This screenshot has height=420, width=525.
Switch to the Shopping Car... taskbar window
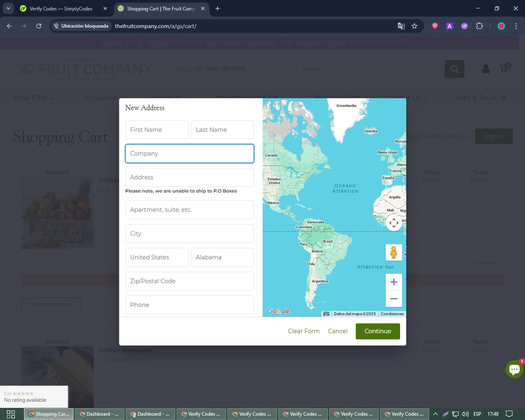[49, 414]
